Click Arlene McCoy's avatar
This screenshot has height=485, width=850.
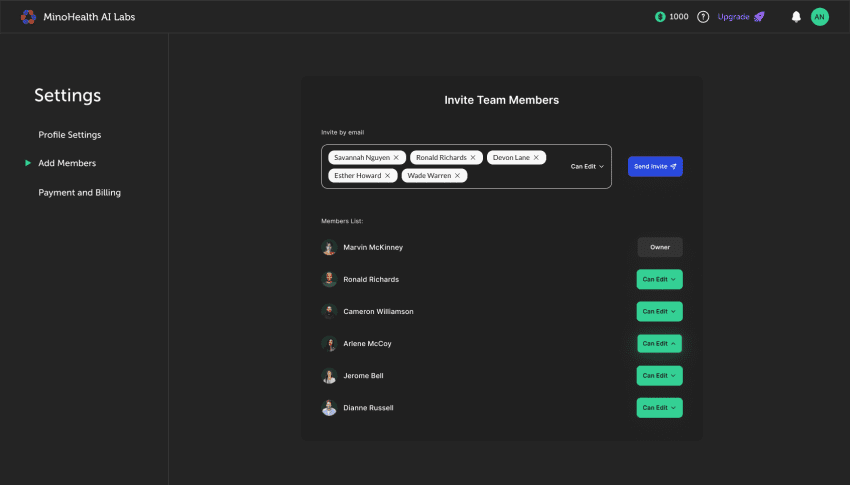329,344
